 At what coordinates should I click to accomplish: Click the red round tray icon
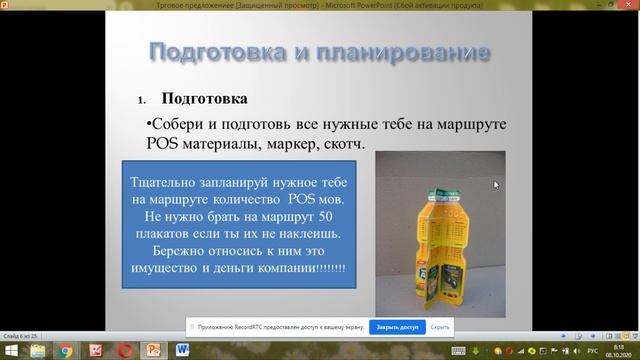click(509, 351)
